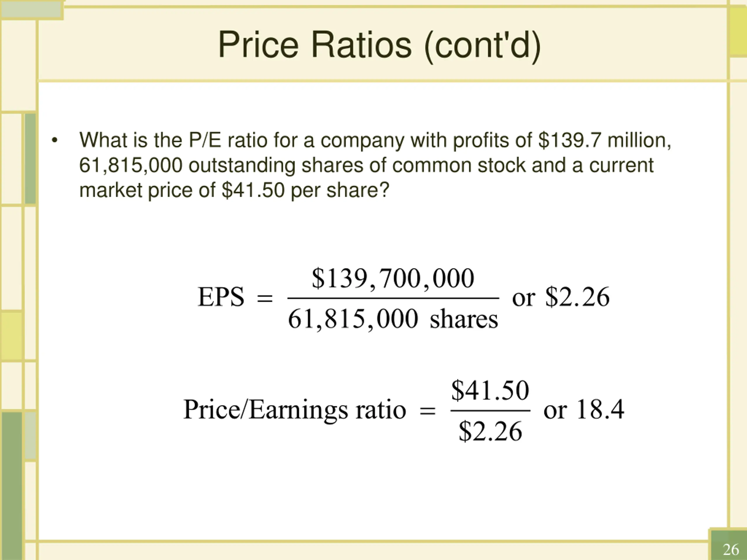Click the $41.50 per share question text

point(305,190)
